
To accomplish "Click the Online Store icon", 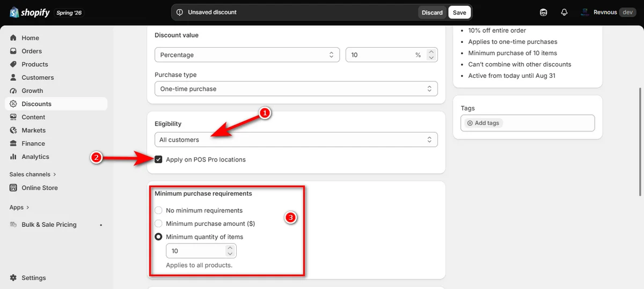I will 13,188.
